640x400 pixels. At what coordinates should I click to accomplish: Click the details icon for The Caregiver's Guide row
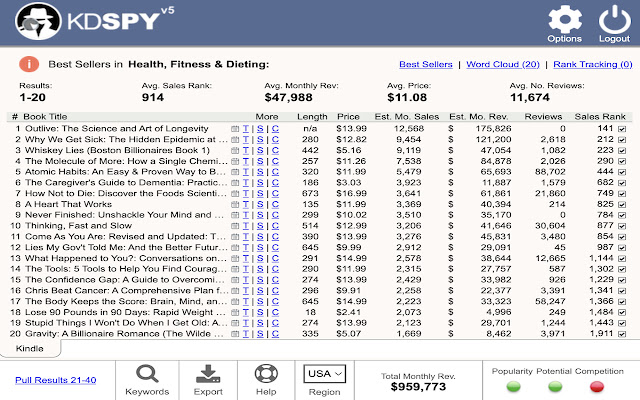click(235, 183)
